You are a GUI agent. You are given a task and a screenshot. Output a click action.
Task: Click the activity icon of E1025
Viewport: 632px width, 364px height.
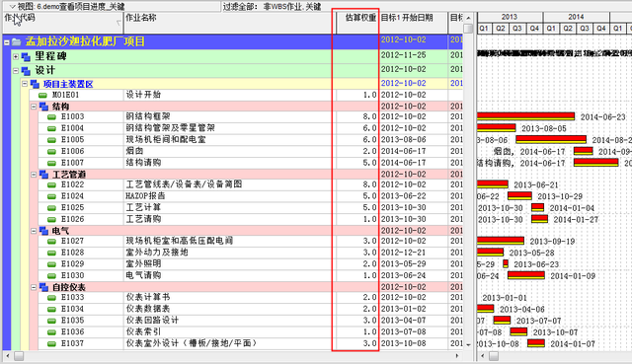click(x=51, y=208)
